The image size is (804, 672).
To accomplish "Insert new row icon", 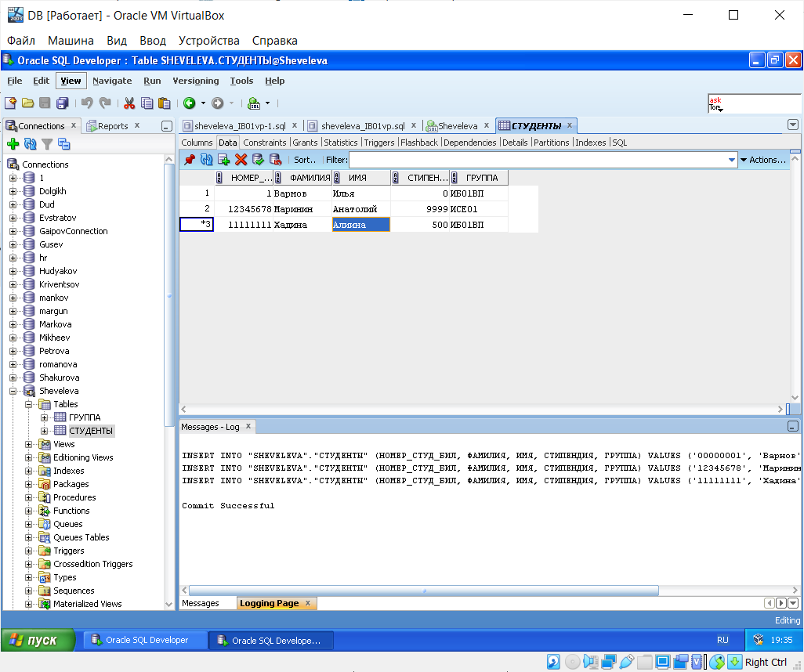I will point(223,160).
